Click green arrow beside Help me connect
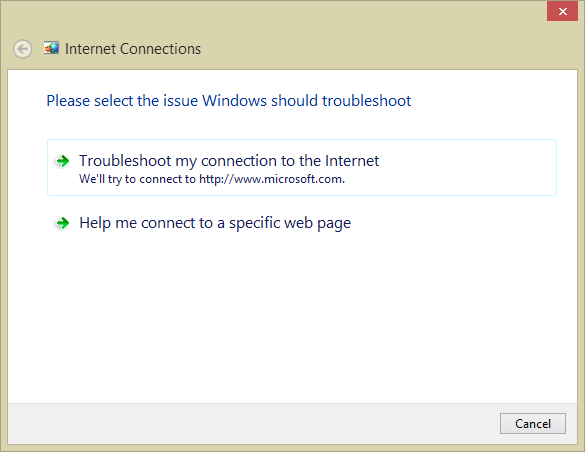The height and width of the screenshot is (452, 585). click(x=63, y=223)
